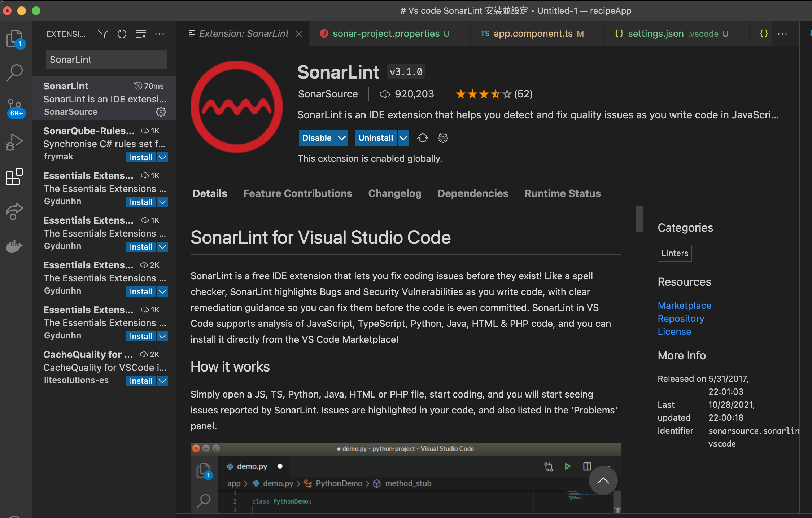Click the SonarSource publisher name
This screenshot has width=812, height=518.
pyautogui.click(x=328, y=94)
